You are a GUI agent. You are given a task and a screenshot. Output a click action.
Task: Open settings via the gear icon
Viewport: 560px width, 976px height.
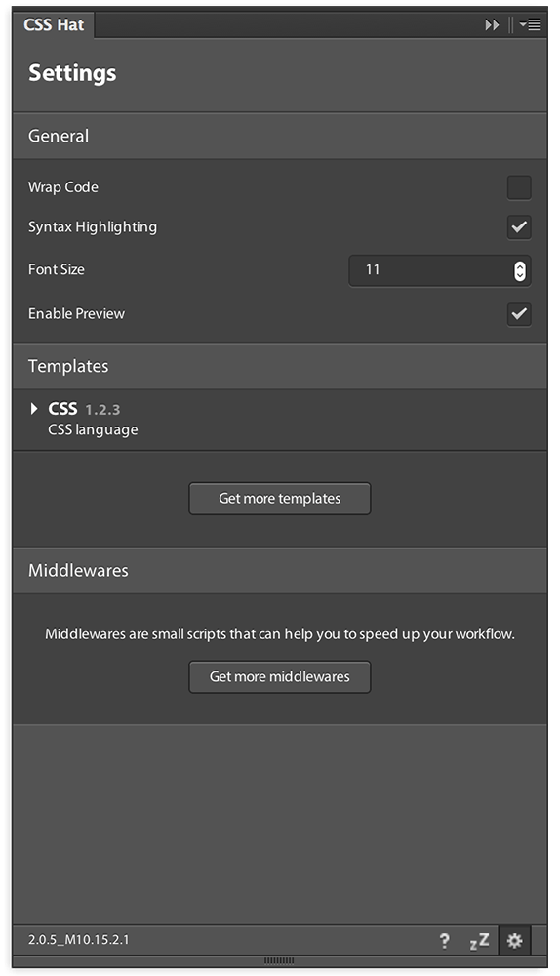pyautogui.click(x=514, y=941)
